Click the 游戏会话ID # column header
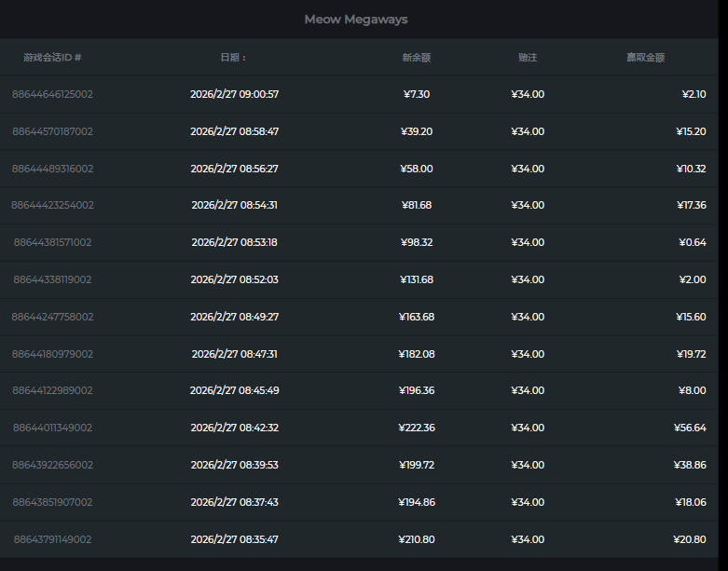 52,58
